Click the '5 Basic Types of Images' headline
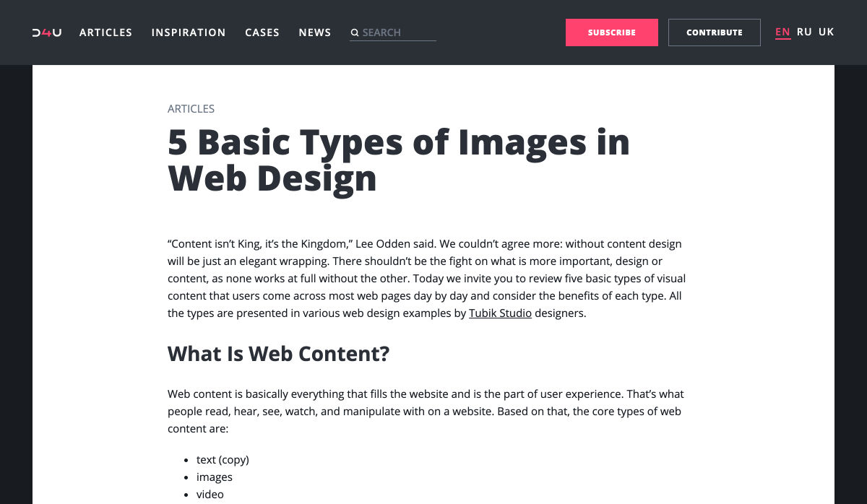 [399, 160]
